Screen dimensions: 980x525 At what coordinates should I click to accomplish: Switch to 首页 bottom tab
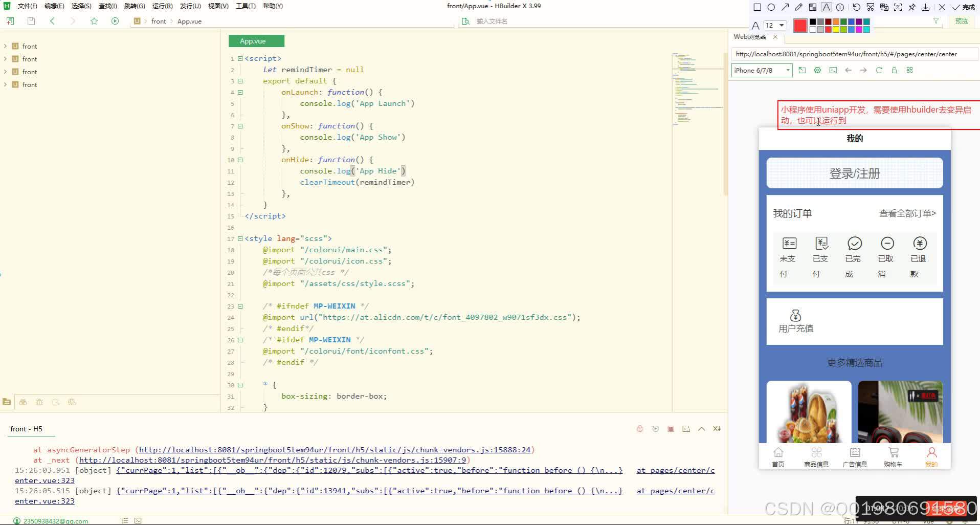tap(778, 457)
